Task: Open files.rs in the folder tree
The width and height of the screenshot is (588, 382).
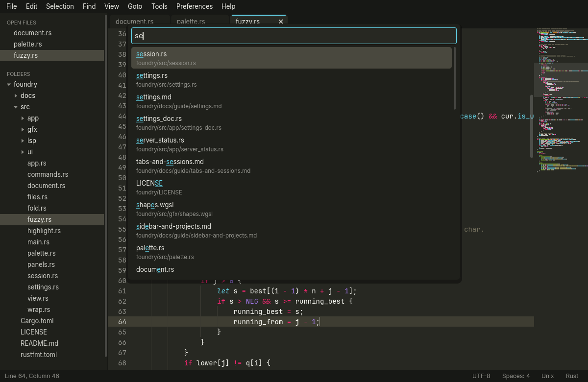Action: coord(52,197)
